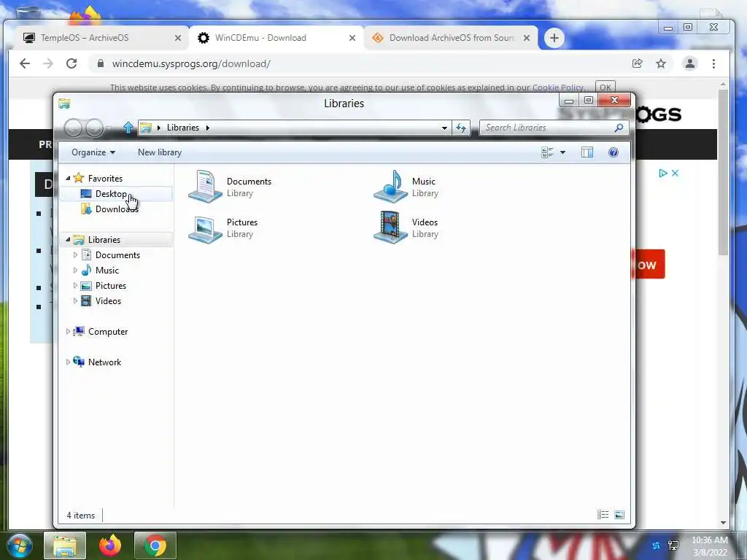This screenshot has width=747, height=560.
Task: Reload the page in Chrome
Action: pyautogui.click(x=71, y=63)
